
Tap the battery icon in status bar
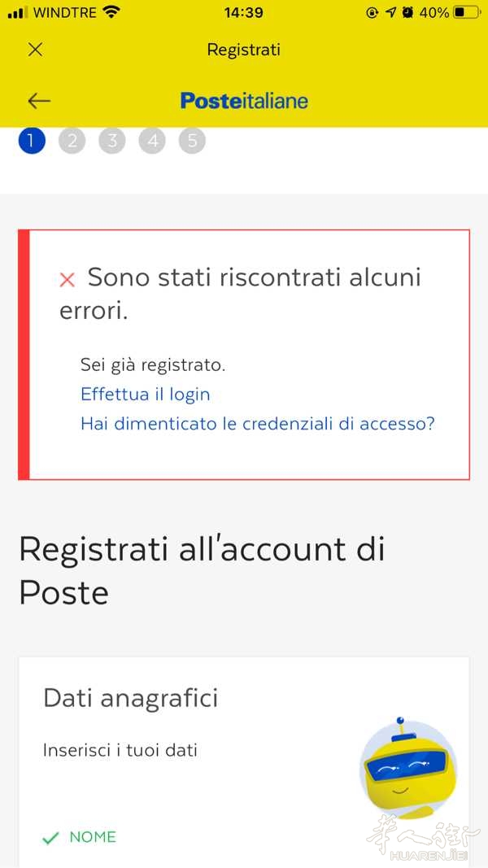[467, 13]
